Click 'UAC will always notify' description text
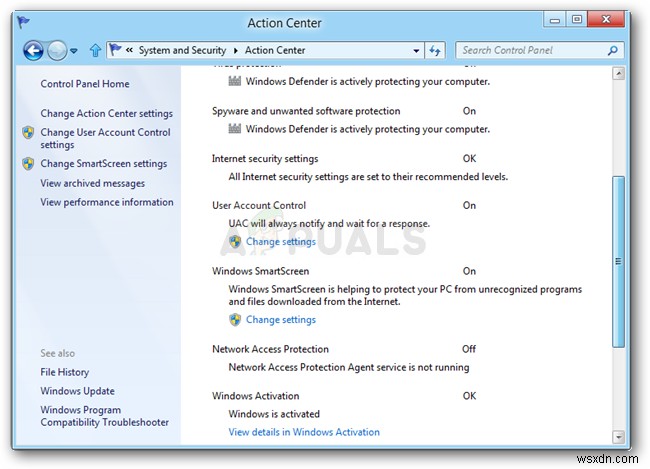650x469 pixels. [x=329, y=224]
